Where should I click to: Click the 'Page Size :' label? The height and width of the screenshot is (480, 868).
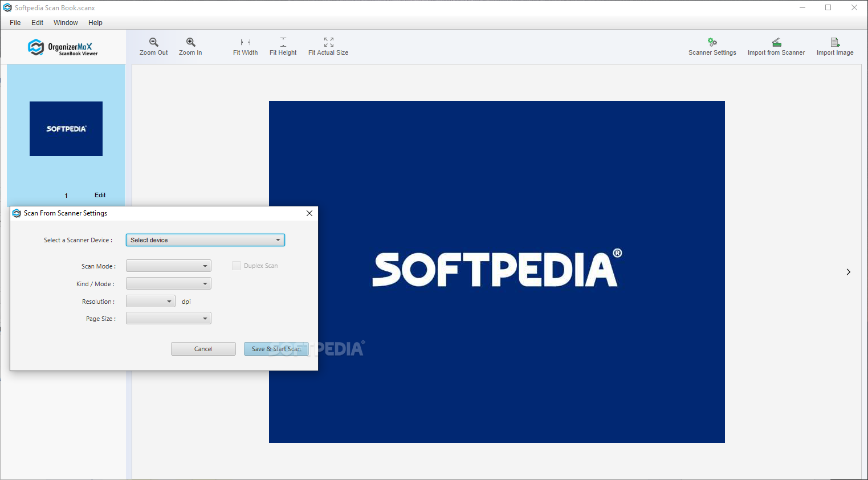click(101, 319)
